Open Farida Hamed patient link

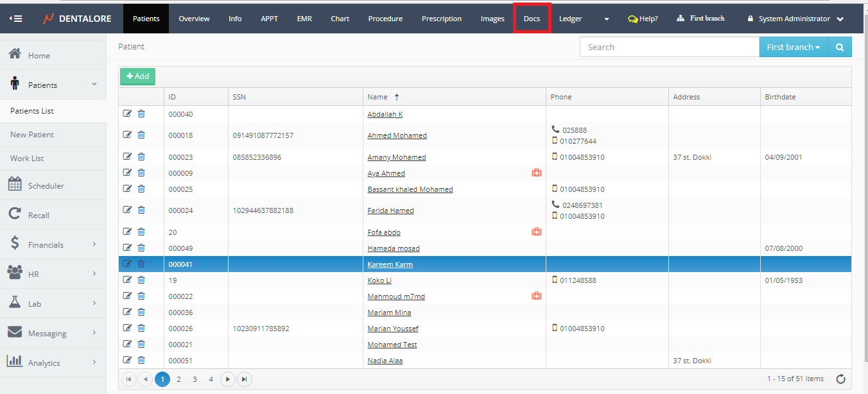pyautogui.click(x=390, y=210)
